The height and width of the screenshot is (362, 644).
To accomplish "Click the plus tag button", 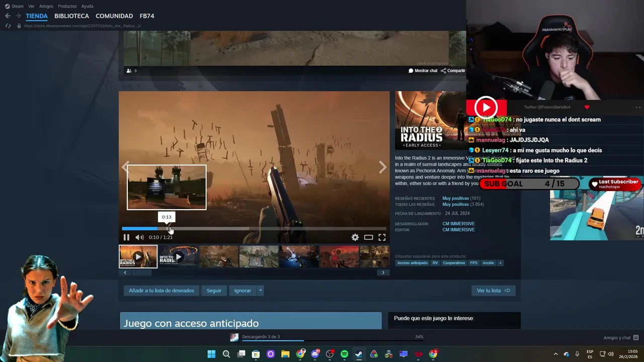I will point(500,263).
